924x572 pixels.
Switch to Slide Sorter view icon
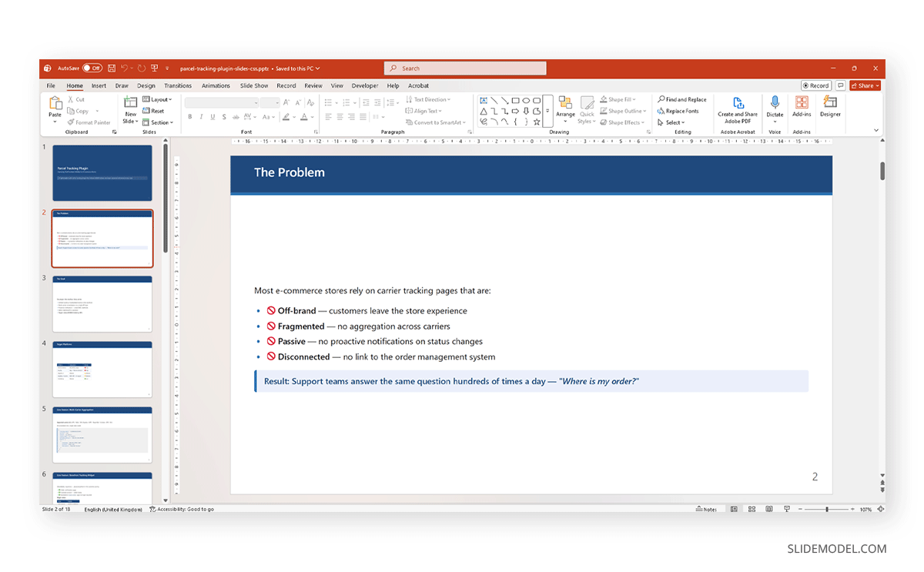pos(751,510)
